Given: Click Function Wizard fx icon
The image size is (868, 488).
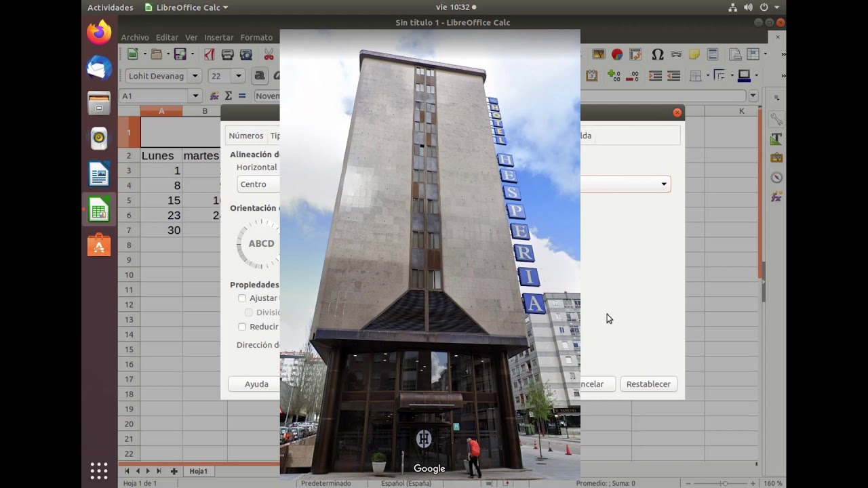Looking at the screenshot, I should click(214, 96).
